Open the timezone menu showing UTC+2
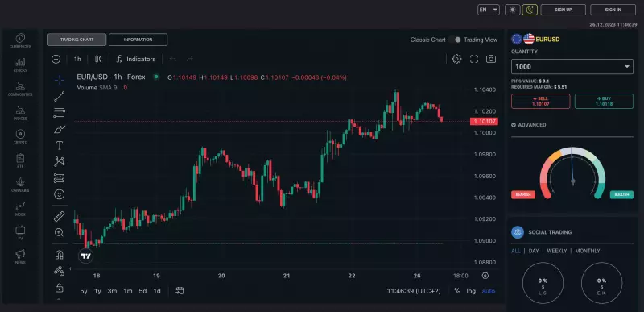Image resolution: width=644 pixels, height=312 pixels. [x=414, y=291]
